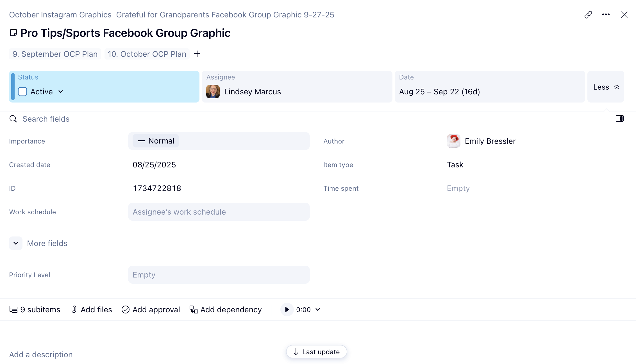Click the Add files paperclip icon
Image resolution: width=636 pixels, height=364 pixels.
tap(74, 310)
